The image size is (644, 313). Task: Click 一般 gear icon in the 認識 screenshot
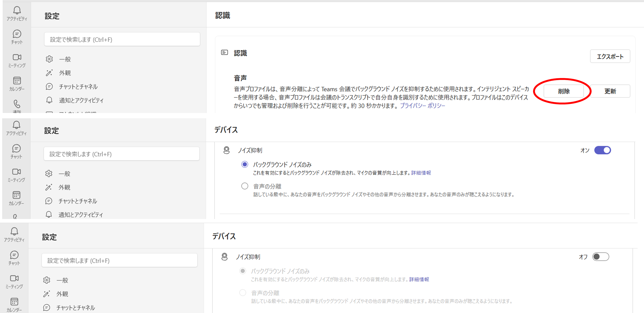49,59
